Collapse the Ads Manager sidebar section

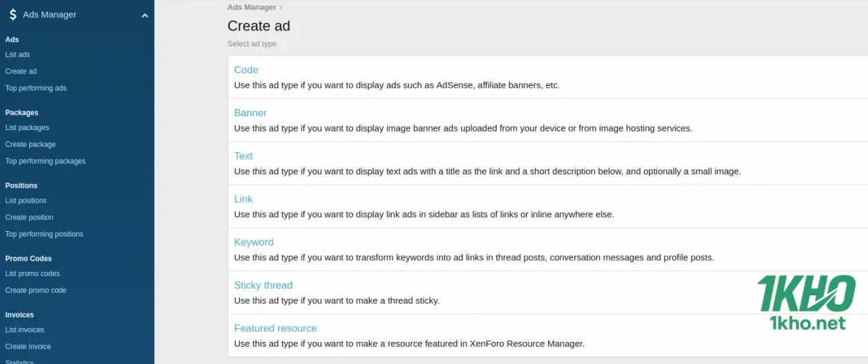[x=144, y=15]
